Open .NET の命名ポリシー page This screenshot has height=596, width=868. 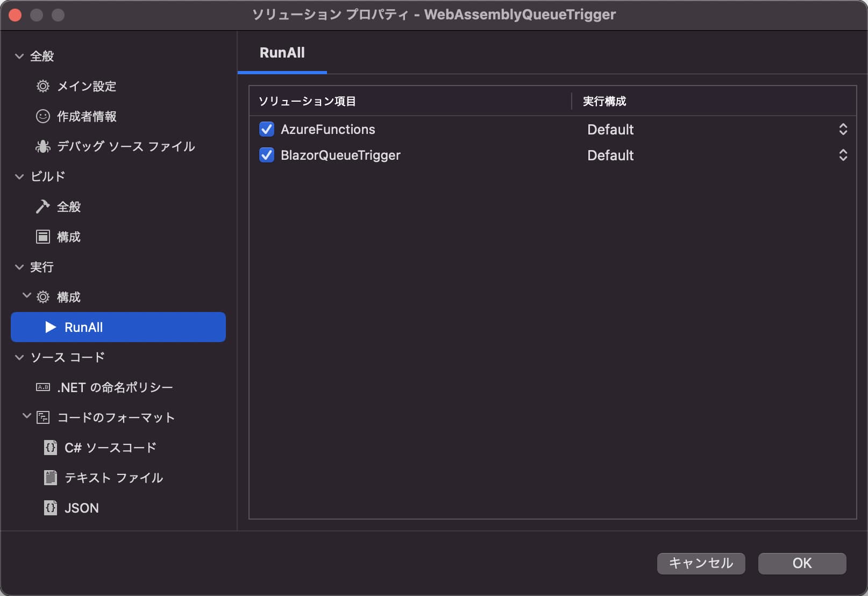click(x=115, y=387)
